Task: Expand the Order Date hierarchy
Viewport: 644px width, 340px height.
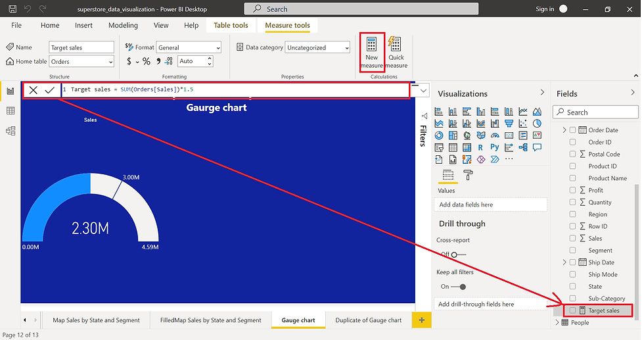Action: (x=564, y=130)
